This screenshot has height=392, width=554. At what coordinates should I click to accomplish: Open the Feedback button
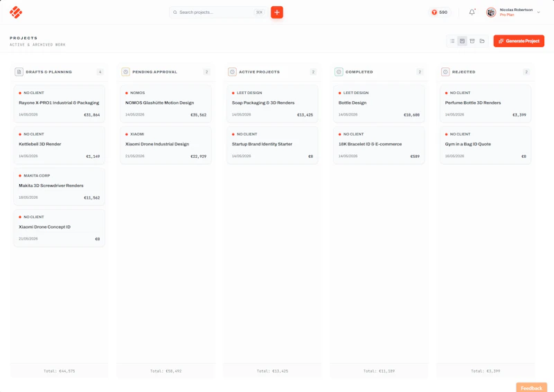(x=531, y=388)
